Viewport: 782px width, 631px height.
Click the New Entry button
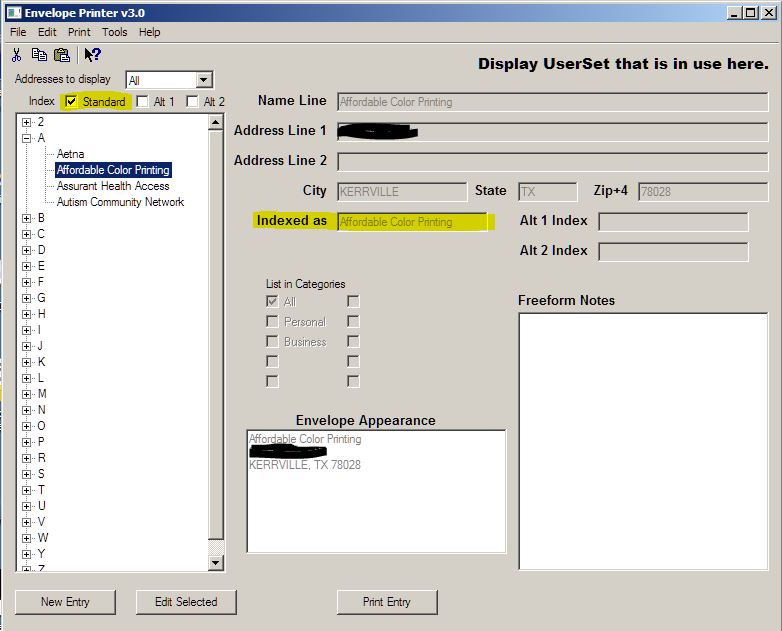tap(65, 602)
